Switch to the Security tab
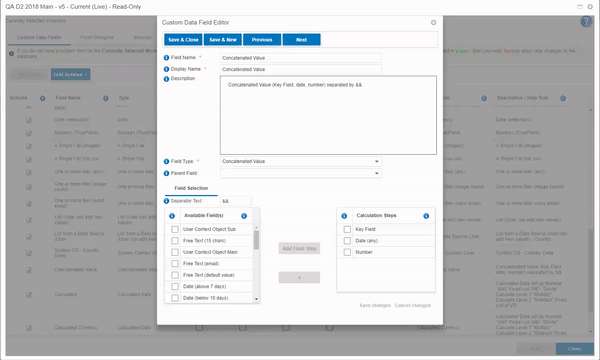Screen dimensions: 600x360 coord(143,37)
